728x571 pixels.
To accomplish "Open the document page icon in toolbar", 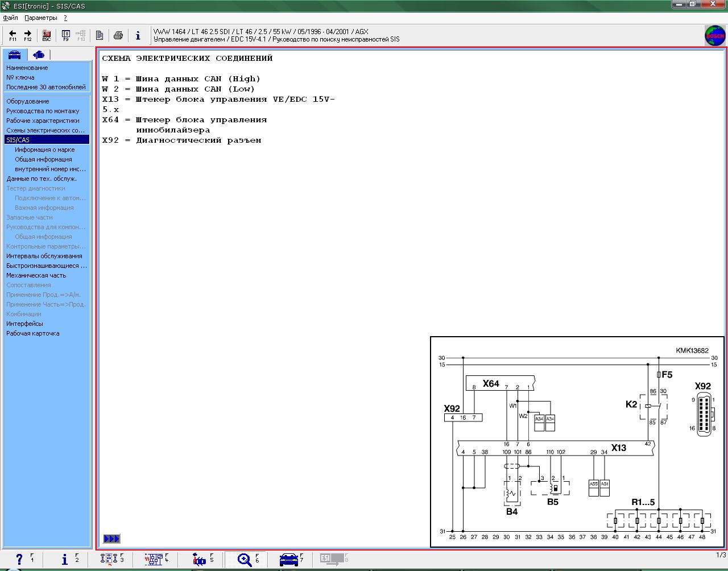I will click(100, 35).
